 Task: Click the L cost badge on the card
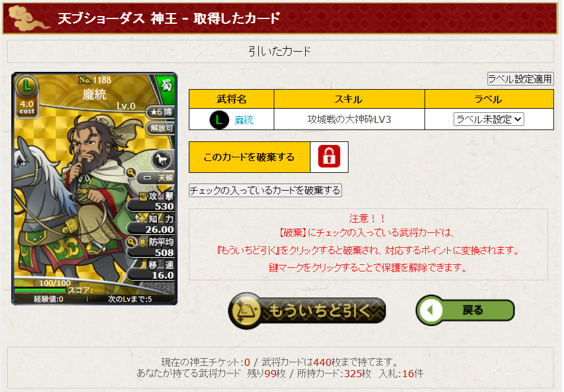coord(27,86)
